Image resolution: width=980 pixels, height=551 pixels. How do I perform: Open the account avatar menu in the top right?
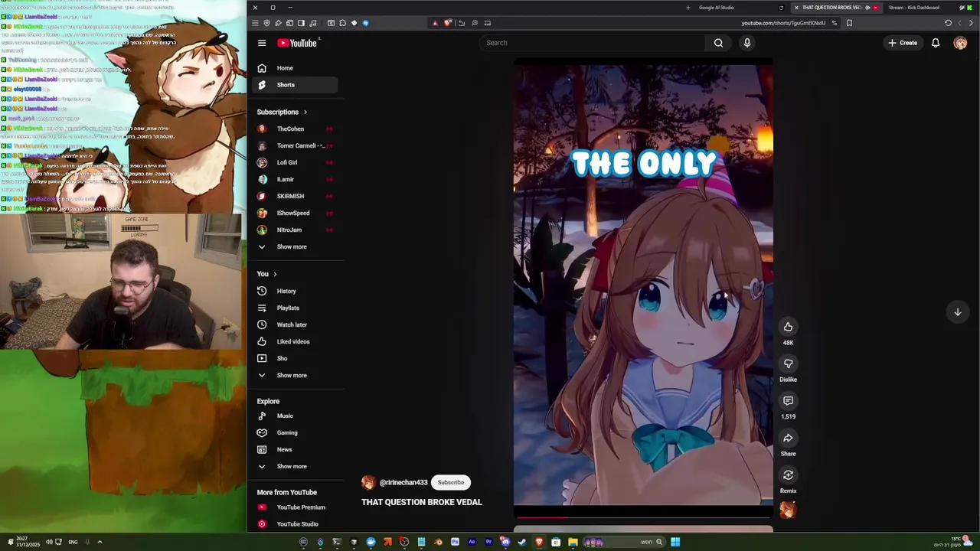pos(960,43)
